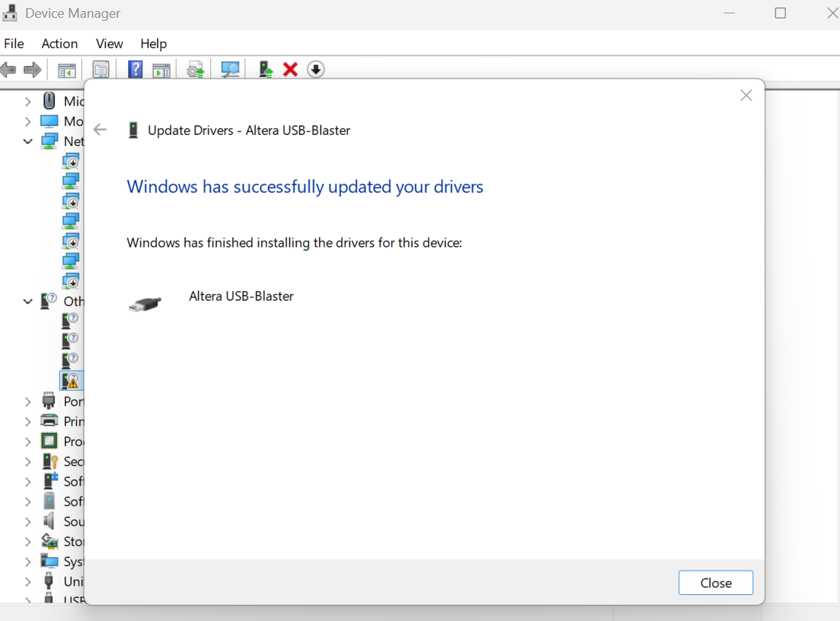Expand the Sound devices category with speaker icon

(x=28, y=521)
